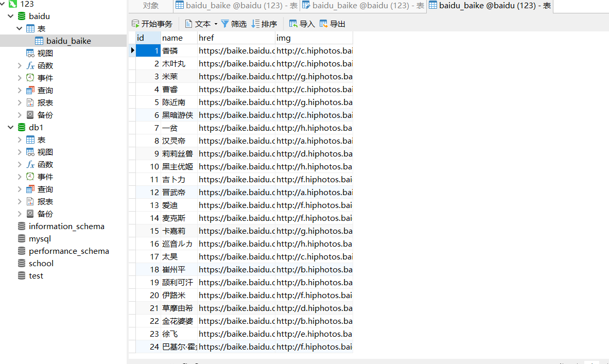
Task: Click the id cell 24
Action: click(x=148, y=346)
